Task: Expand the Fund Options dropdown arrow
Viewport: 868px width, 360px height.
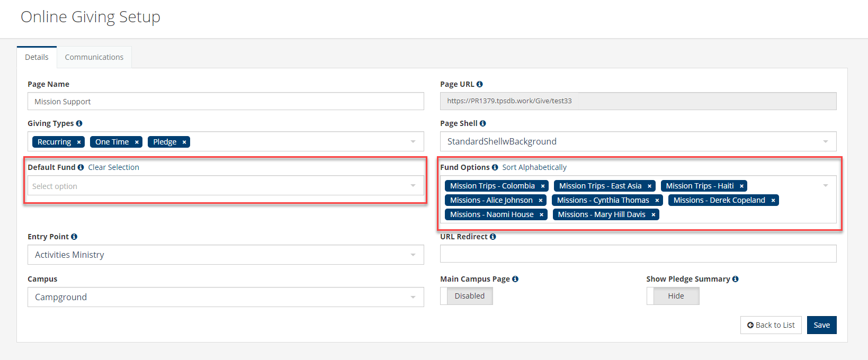Action: pos(826,185)
